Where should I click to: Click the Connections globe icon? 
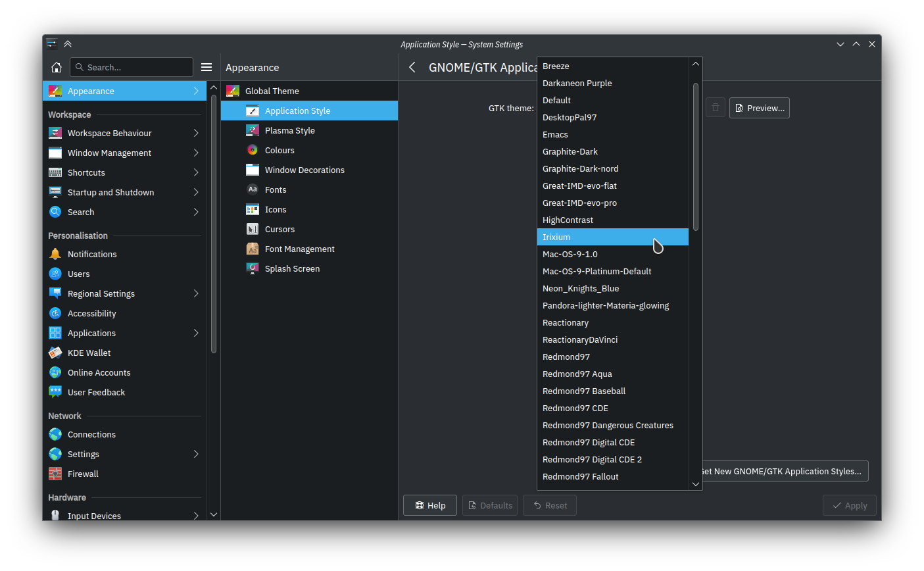point(55,434)
